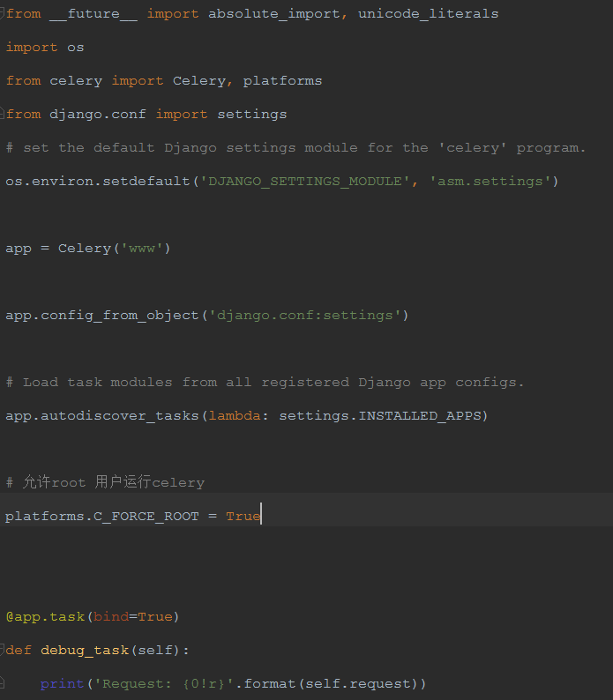Click the 'asm.settings' string
Viewport: 613px width, 700px height.
(x=490, y=182)
